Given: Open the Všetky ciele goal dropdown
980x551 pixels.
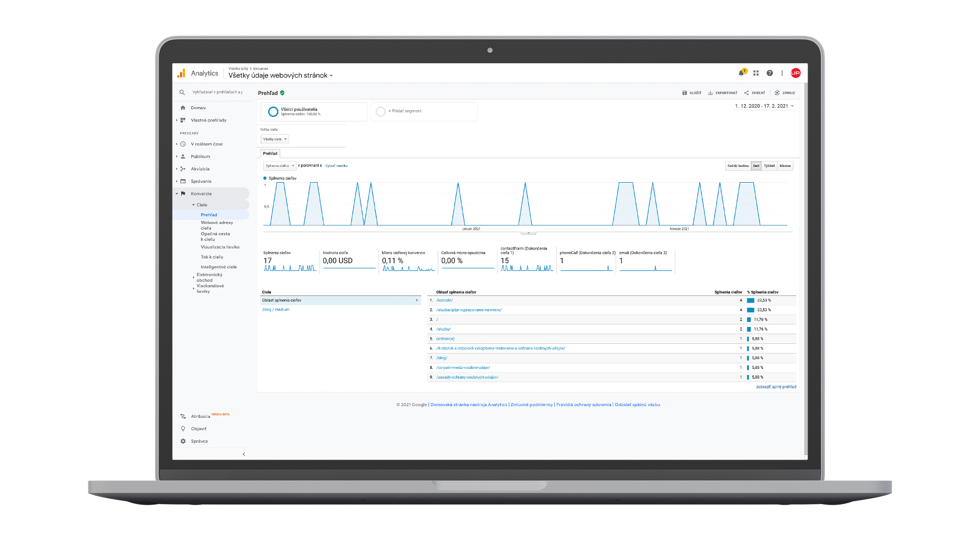Looking at the screenshot, I should pyautogui.click(x=275, y=139).
